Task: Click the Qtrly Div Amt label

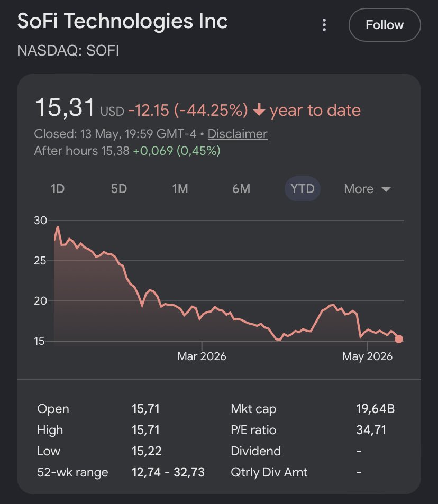Action: click(x=269, y=472)
